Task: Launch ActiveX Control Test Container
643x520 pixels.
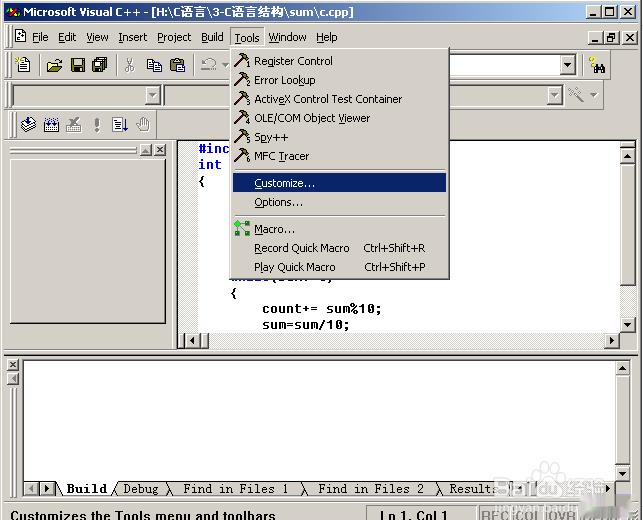Action: [339, 99]
